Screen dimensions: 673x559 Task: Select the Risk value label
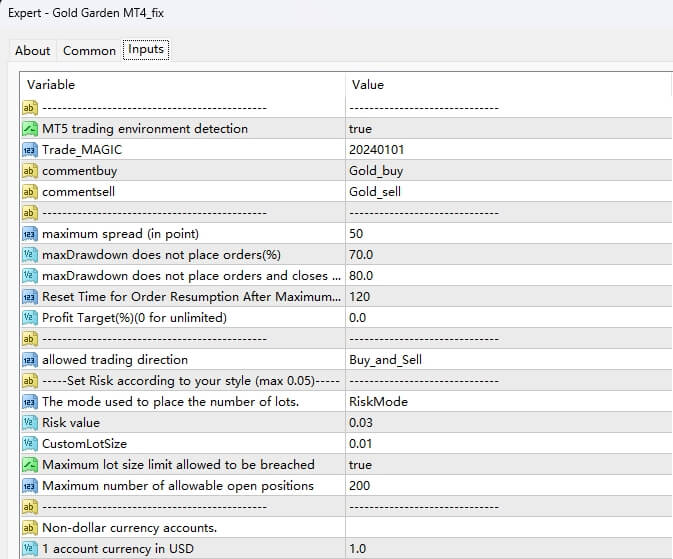tap(71, 422)
